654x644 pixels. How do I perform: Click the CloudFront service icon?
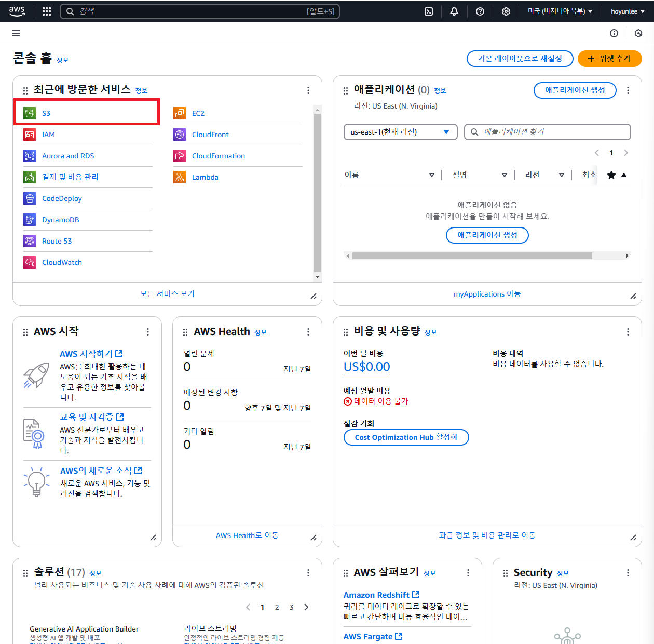[180, 135]
